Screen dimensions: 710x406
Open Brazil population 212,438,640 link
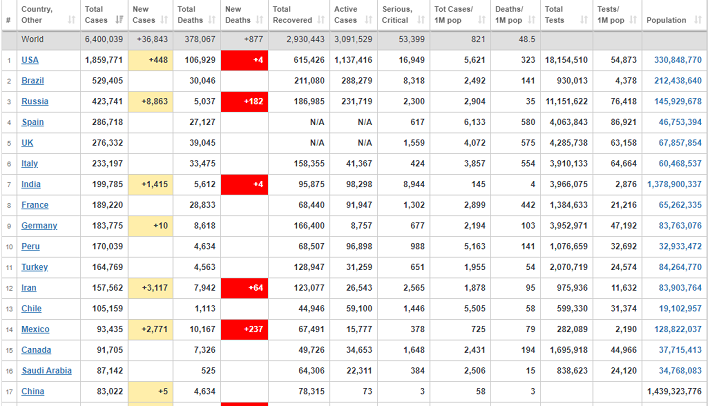click(677, 81)
